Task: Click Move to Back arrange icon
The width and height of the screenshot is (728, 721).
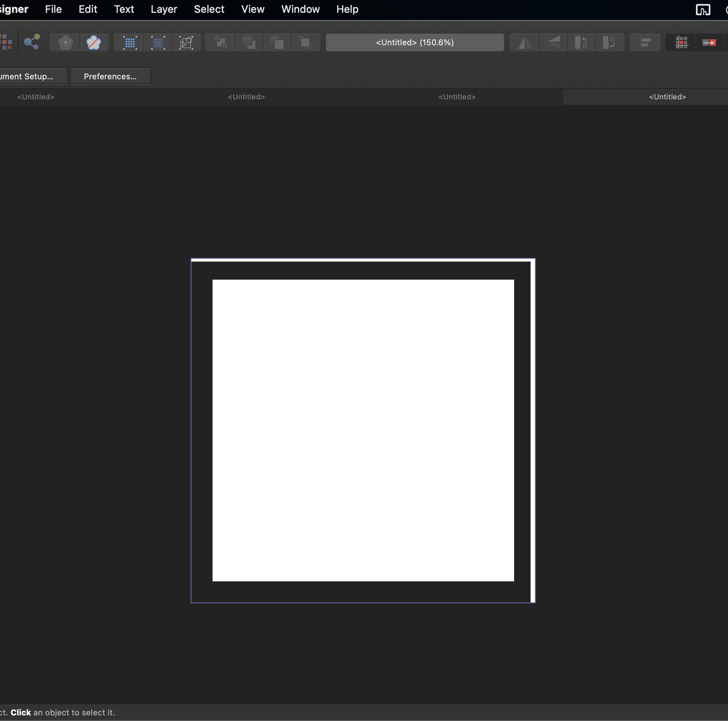Action: (221, 42)
